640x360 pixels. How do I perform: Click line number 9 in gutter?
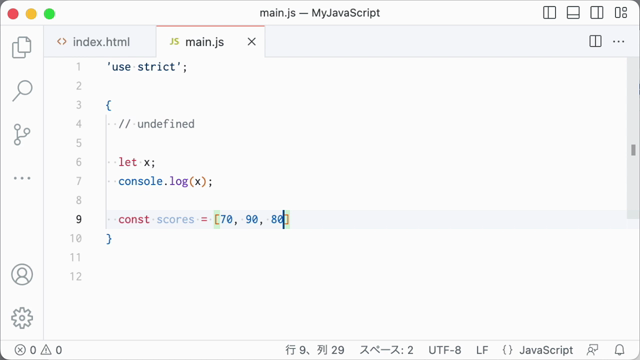pos(79,219)
